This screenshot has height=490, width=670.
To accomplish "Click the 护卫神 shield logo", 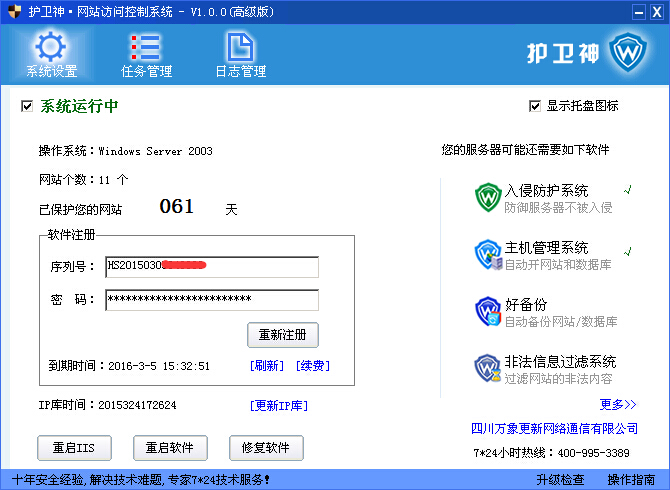I will pos(627,52).
